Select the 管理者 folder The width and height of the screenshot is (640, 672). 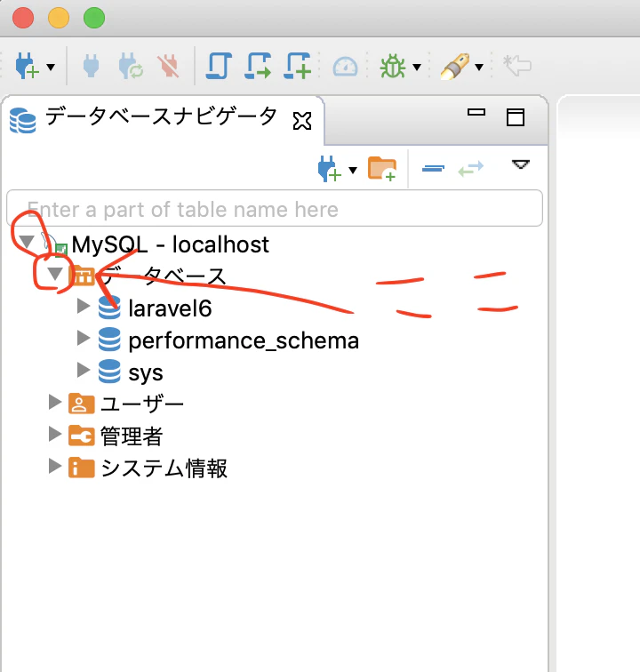[x=132, y=436]
